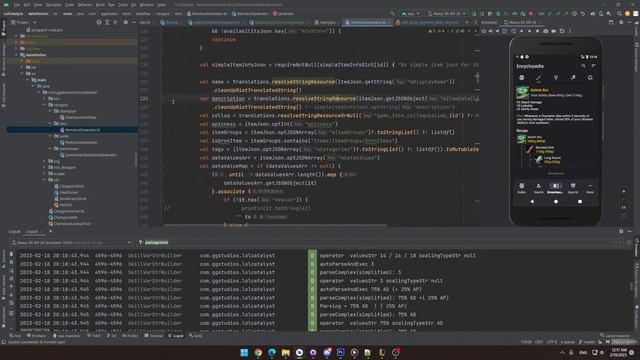The width and height of the screenshot is (640, 360).
Task: Toggle App Inspection tool window button
Action: click(x=67, y=336)
